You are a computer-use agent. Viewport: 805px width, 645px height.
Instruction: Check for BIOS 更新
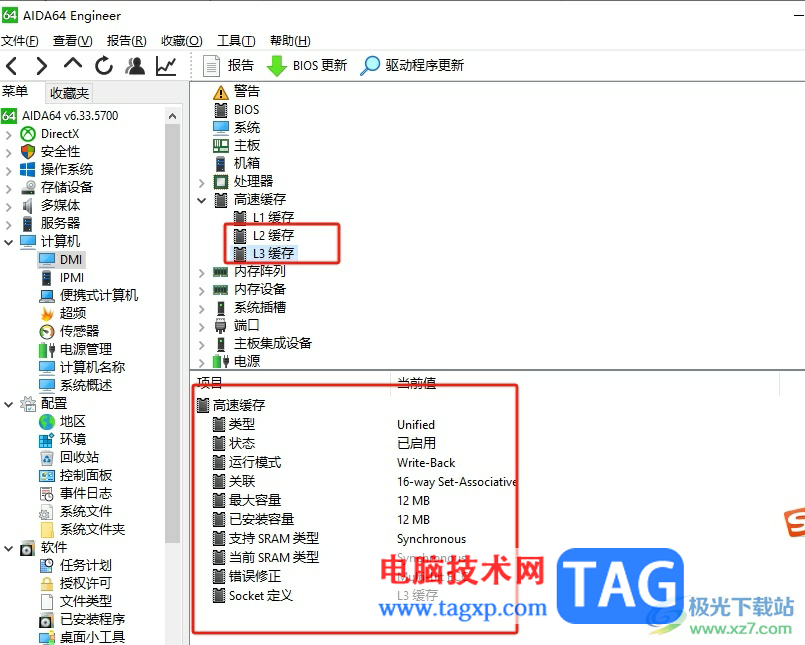coord(307,66)
